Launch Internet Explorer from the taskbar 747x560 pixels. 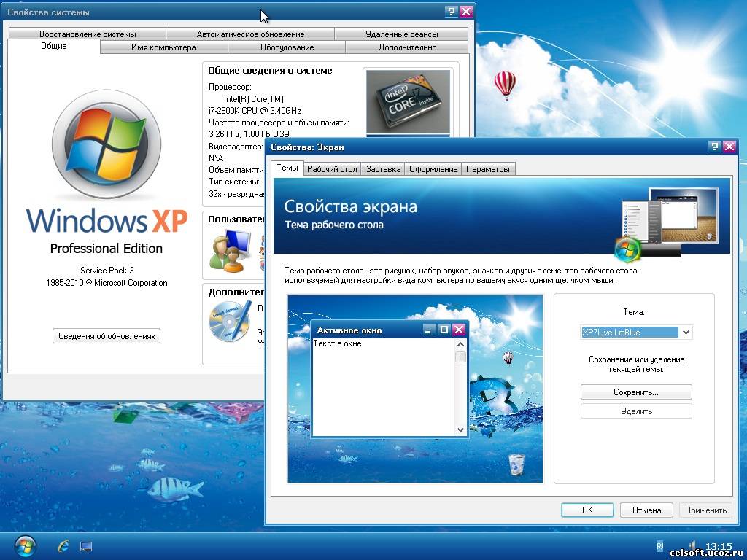click(63, 546)
